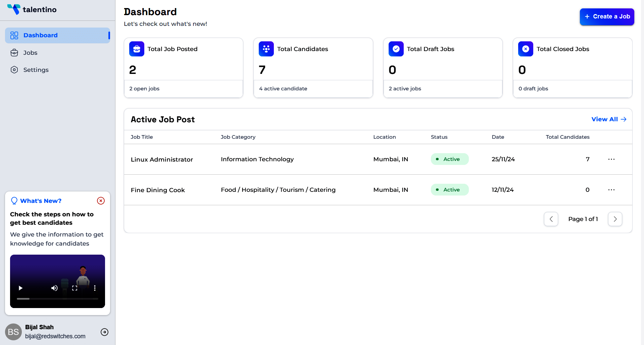This screenshot has width=644, height=345.
Task: Open options menu for Fine Dining Cook row
Action: pos(611,190)
